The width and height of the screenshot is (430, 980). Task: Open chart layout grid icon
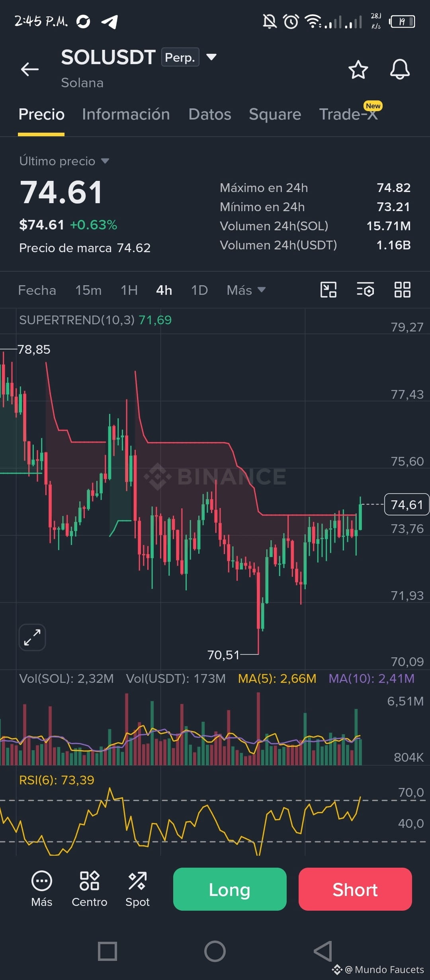(402, 290)
